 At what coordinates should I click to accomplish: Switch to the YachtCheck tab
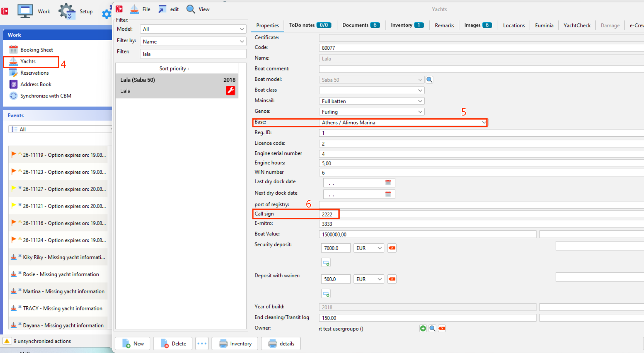click(577, 26)
